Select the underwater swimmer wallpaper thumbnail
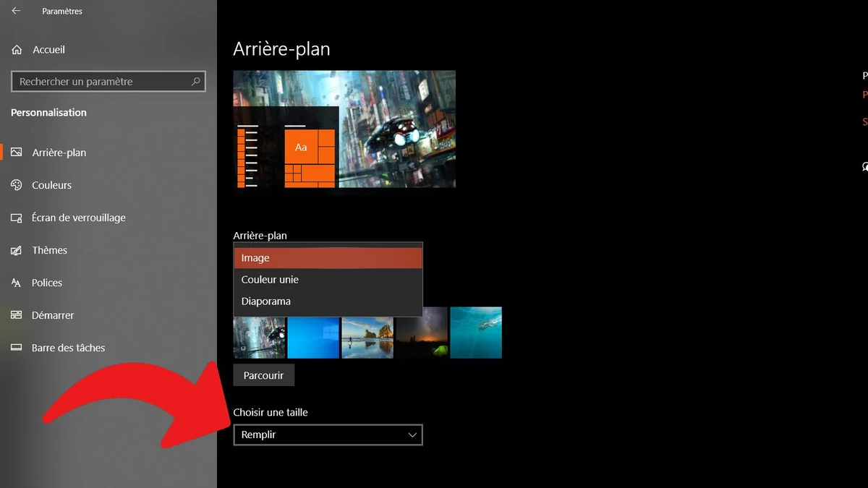The image size is (868, 488). [x=476, y=333]
